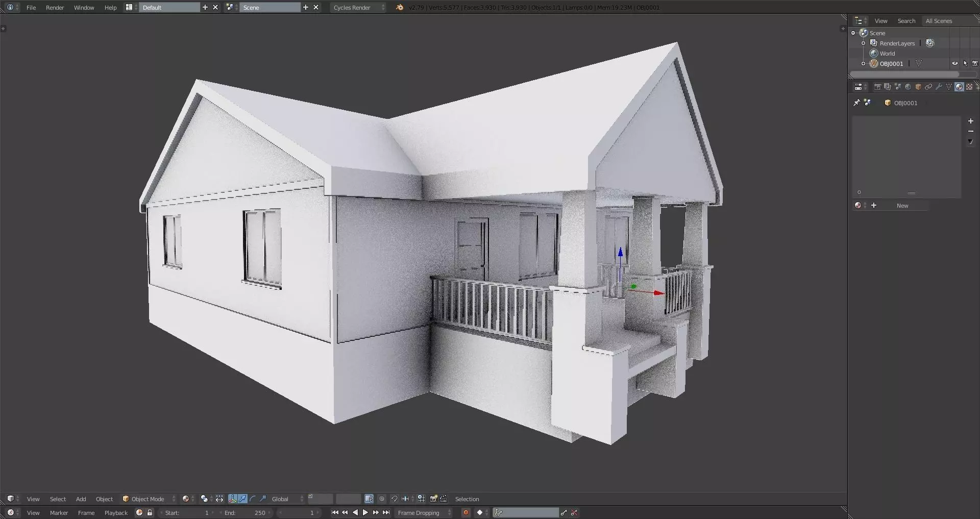Collapse the Scene tree in outliner

(x=853, y=33)
